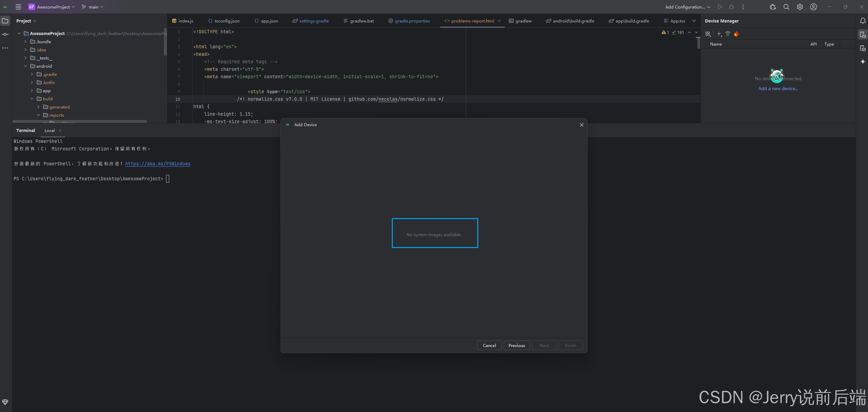Open the Commit tool window icon
Image resolution: width=868 pixels, height=412 pixels.
(x=5, y=34)
